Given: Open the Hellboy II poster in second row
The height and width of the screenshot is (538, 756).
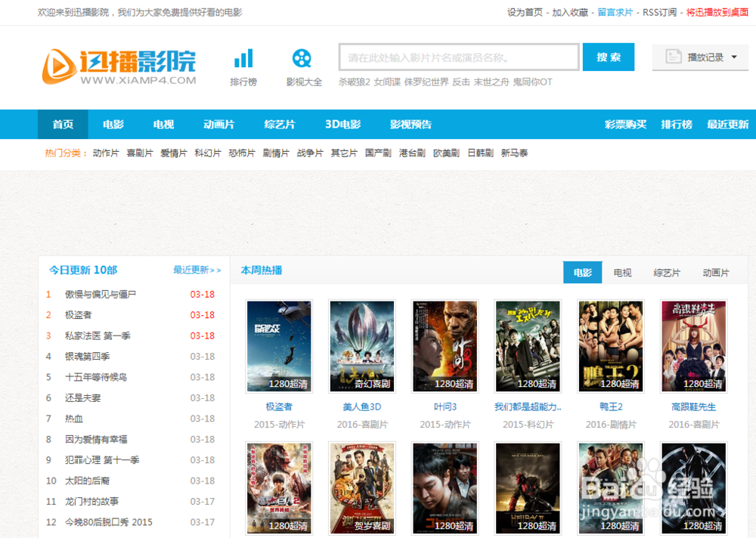Looking at the screenshot, I should tap(528, 488).
